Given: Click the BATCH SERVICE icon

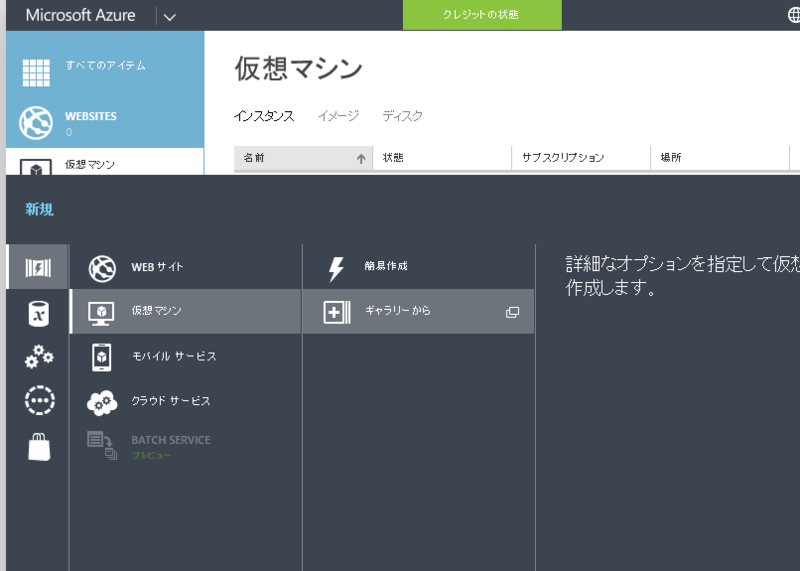Looking at the screenshot, I should pos(102,445).
